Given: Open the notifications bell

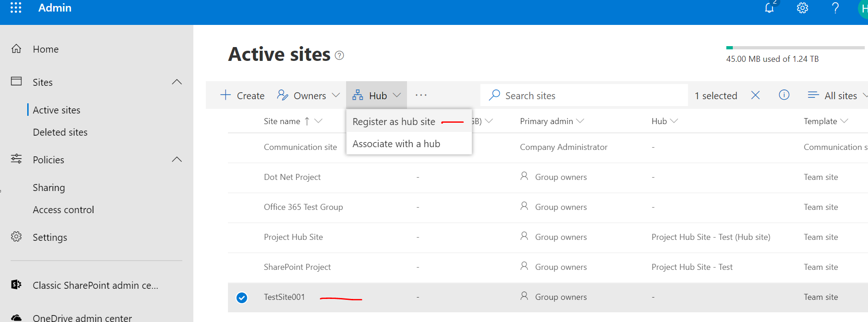Looking at the screenshot, I should (769, 8).
